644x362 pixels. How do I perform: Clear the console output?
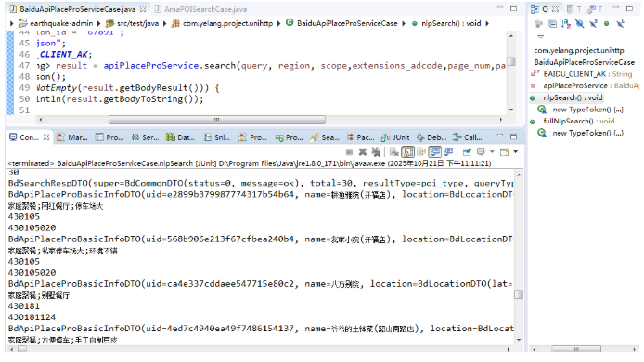[x=393, y=152]
